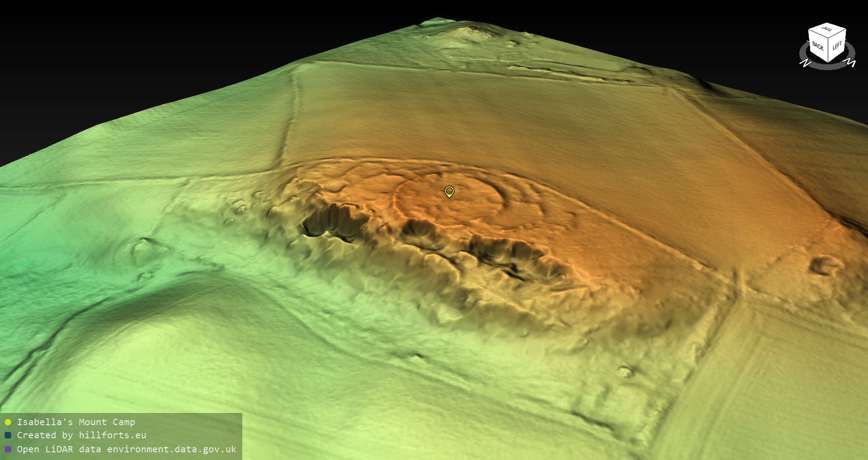
Task: Open the Open LiDAR data source text
Action: point(127,449)
